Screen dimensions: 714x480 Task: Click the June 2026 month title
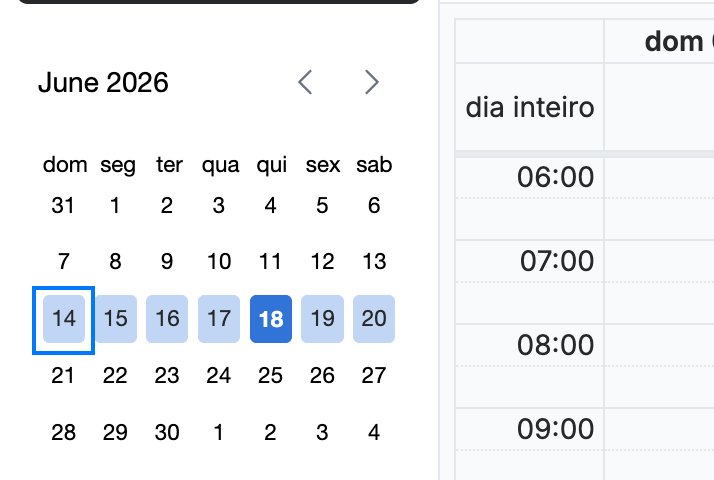click(x=103, y=82)
